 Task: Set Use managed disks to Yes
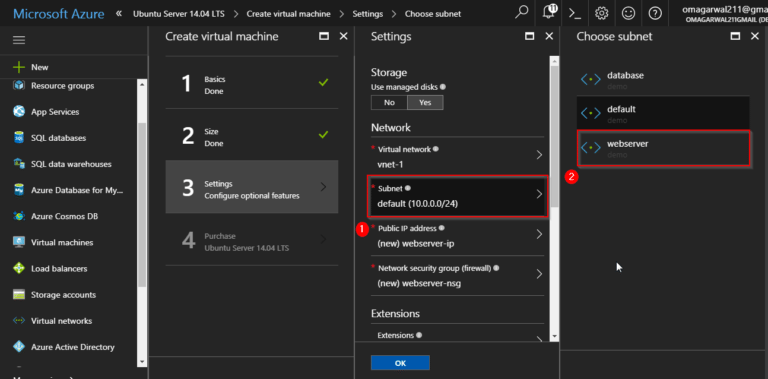[425, 103]
